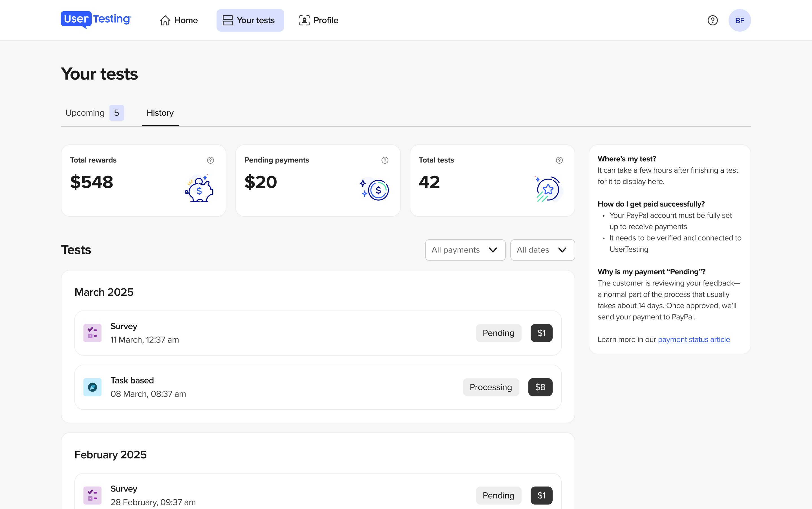This screenshot has width=812, height=509.
Task: Click the Task based test icon
Action: tap(92, 387)
